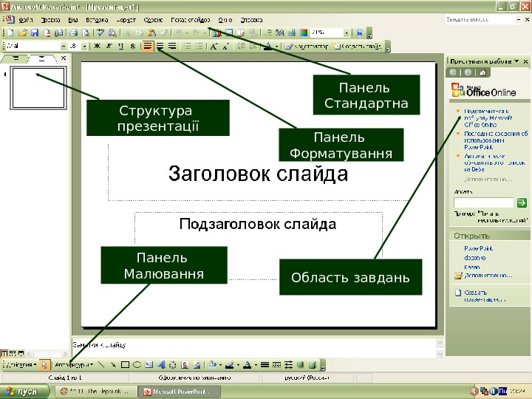Insert a diagram or organization chart
The width and height of the screenshot is (532, 399).
pyautogui.click(x=173, y=365)
